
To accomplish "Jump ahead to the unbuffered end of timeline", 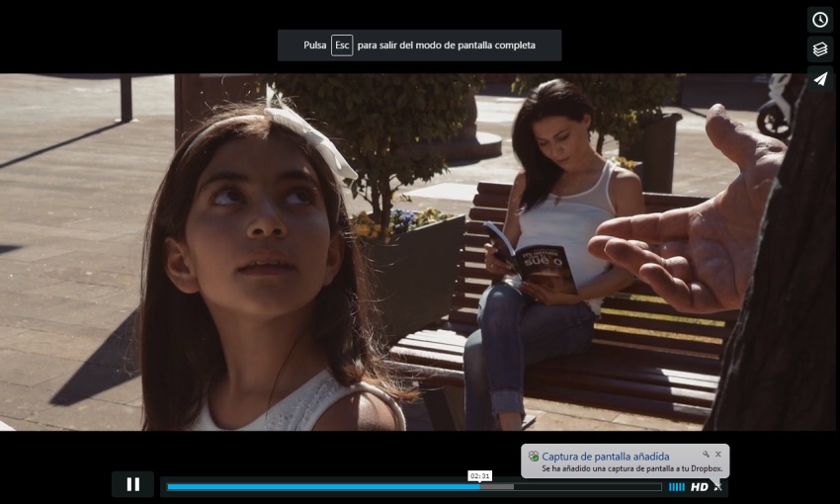I will 593,486.
